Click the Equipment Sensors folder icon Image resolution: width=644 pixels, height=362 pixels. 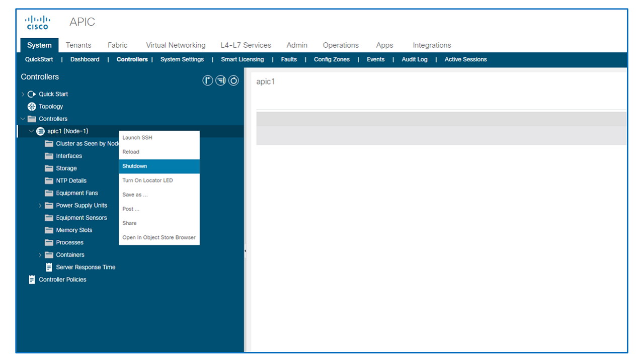tap(49, 218)
